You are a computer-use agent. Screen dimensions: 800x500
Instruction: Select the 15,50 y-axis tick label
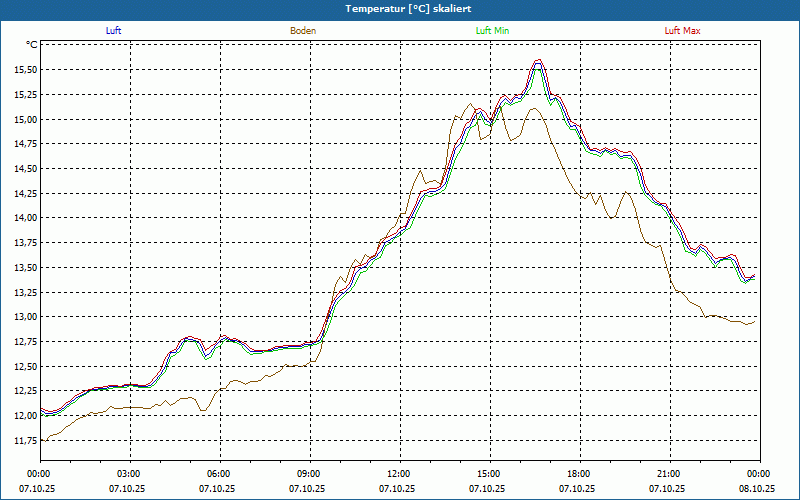25,70
